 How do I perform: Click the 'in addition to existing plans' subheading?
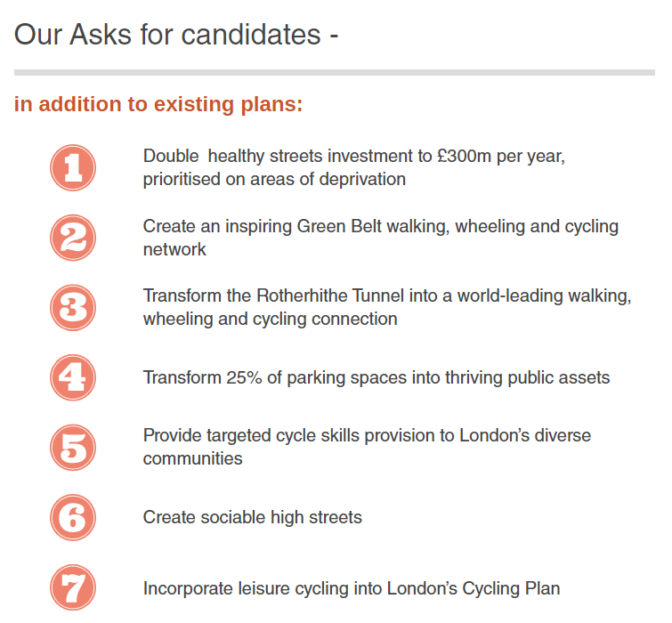coord(158,104)
